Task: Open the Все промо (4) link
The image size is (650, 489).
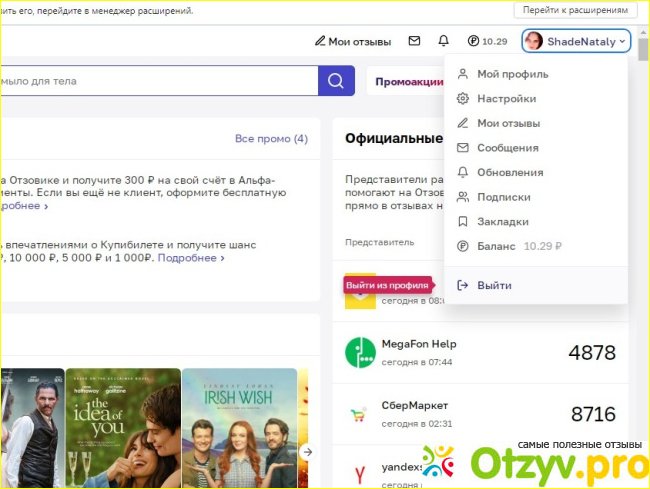Action: pos(271,138)
